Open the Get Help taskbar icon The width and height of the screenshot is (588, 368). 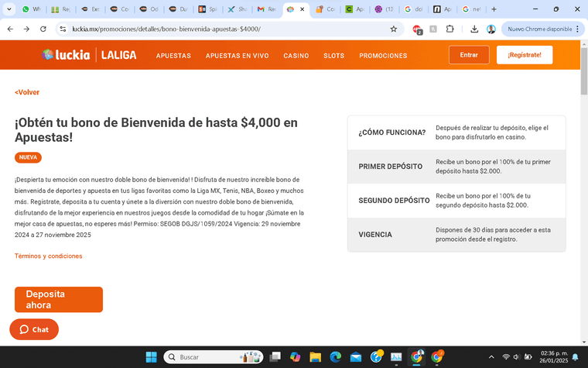click(376, 356)
